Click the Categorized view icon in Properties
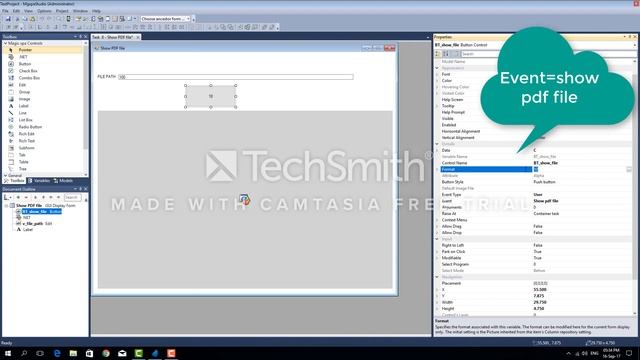Image resolution: width=640 pixels, height=360 pixels. [438, 54]
